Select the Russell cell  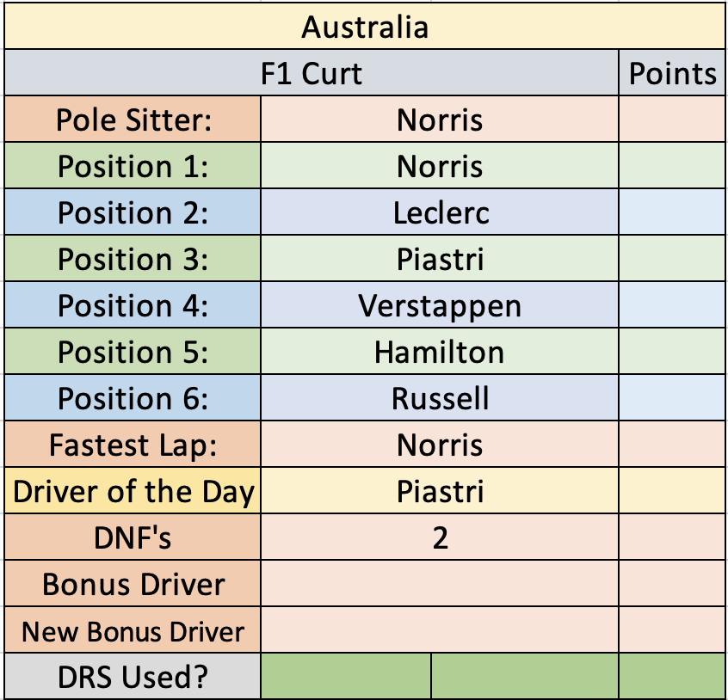coord(440,397)
